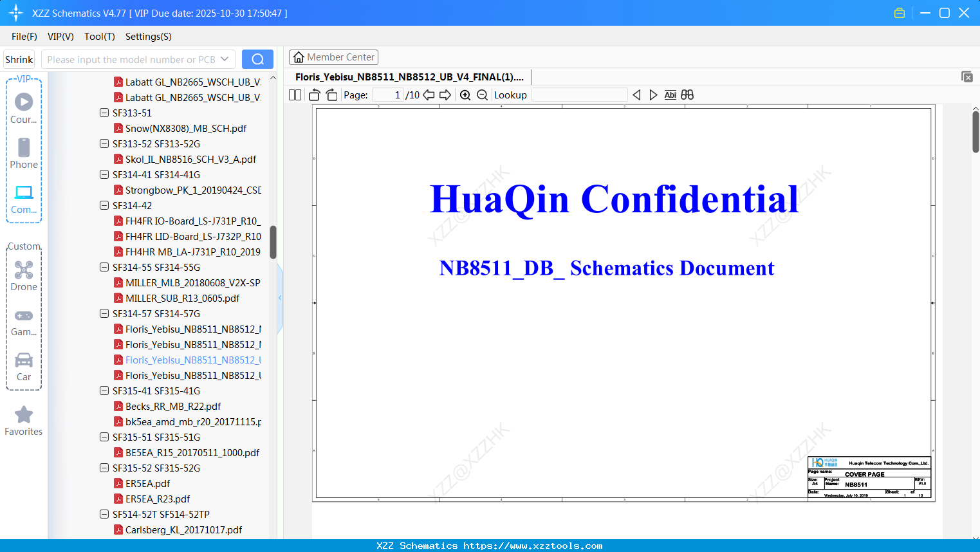The width and height of the screenshot is (980, 552).
Task: Open Becks_RR_MB_R22.pdf file
Action: pos(173,406)
